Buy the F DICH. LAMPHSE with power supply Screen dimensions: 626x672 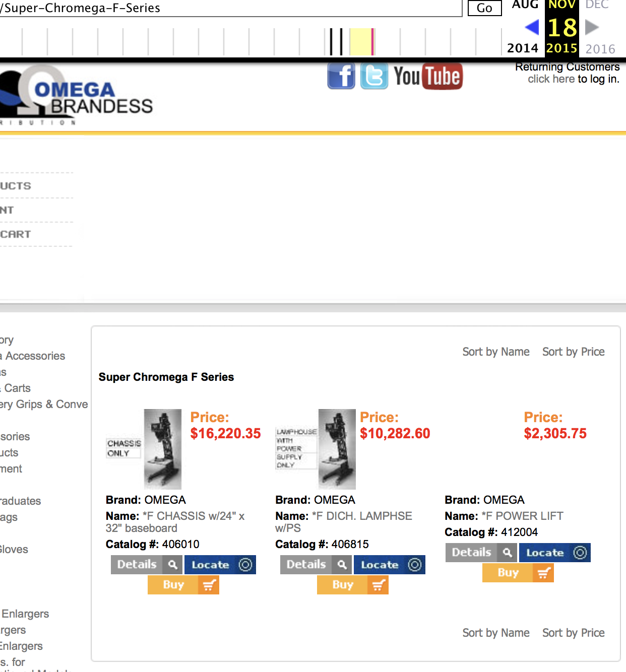pos(343,585)
